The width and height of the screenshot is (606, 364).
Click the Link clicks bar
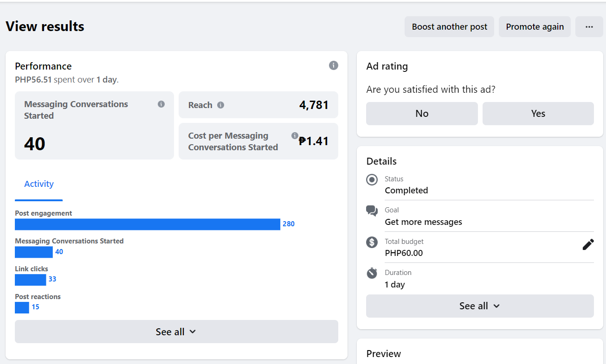point(31,280)
